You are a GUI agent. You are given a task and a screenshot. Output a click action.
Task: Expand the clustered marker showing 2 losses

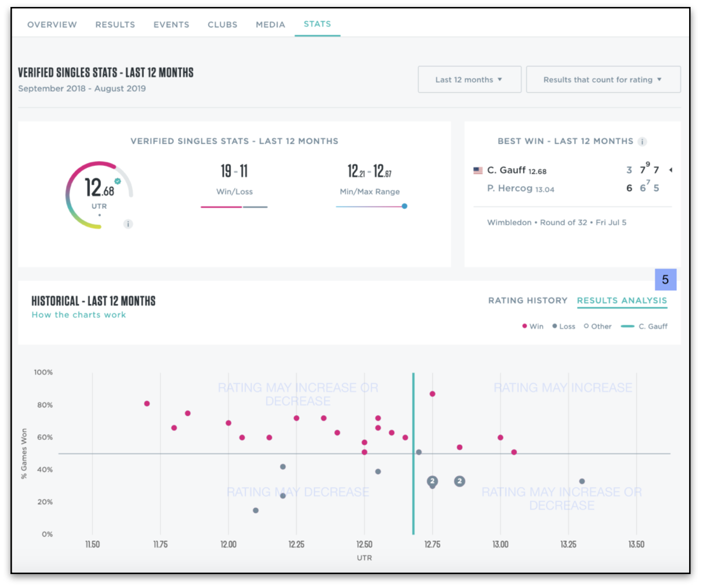click(434, 481)
